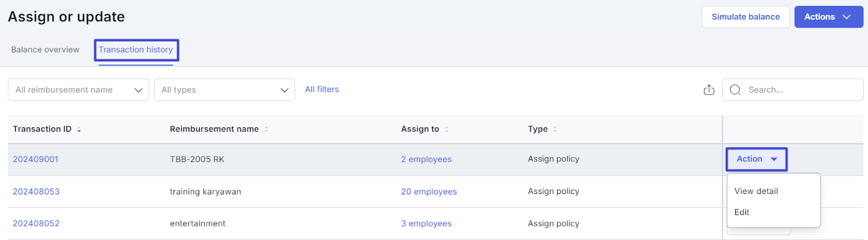Expand the All types dropdown

tap(225, 90)
